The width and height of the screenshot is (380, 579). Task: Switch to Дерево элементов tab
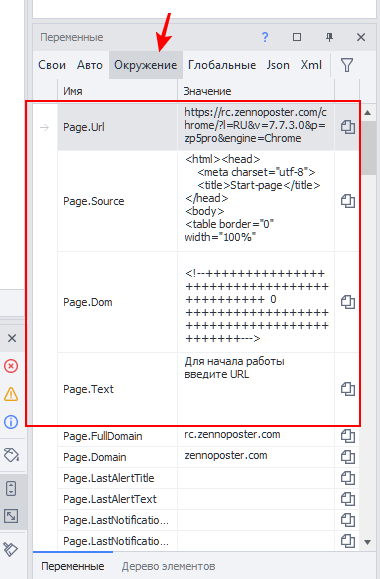point(169,566)
